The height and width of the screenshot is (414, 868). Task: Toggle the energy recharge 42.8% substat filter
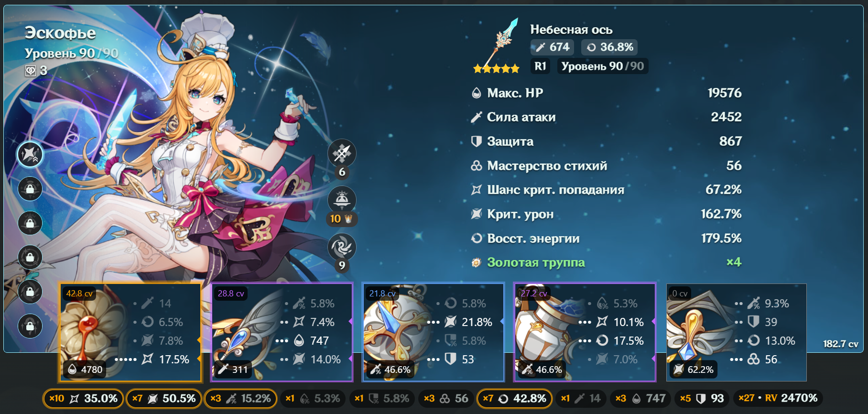pyautogui.click(x=514, y=398)
